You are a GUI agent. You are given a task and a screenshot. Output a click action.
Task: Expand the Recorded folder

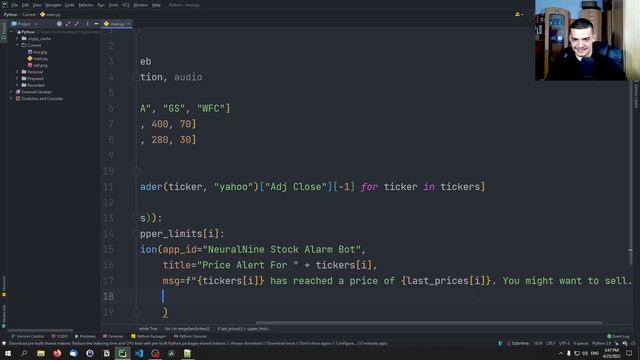point(18,85)
